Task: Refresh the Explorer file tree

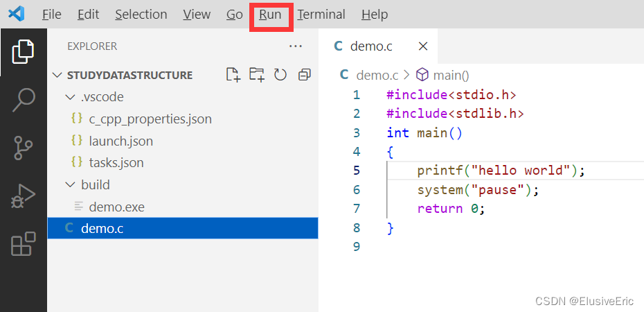Action: pos(280,75)
